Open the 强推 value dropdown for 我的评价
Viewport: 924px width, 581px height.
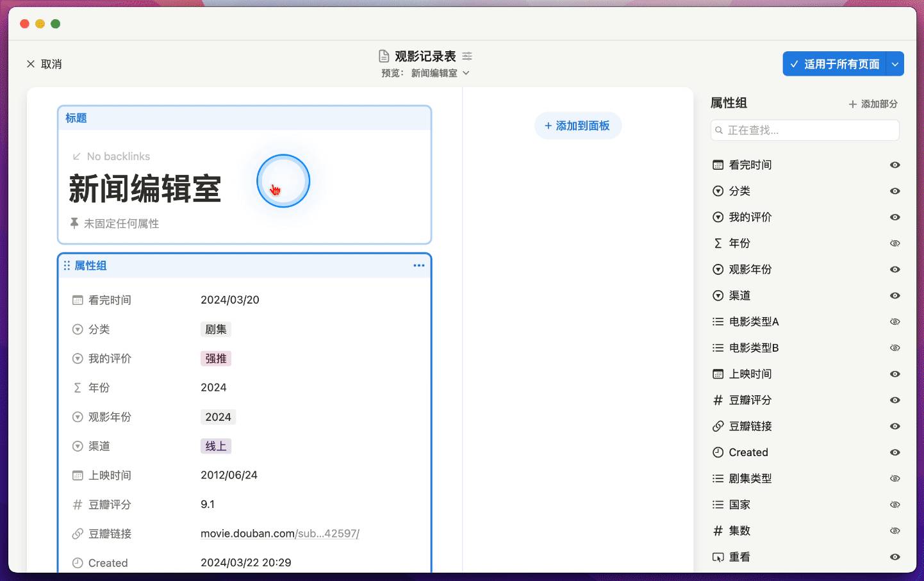tap(216, 359)
